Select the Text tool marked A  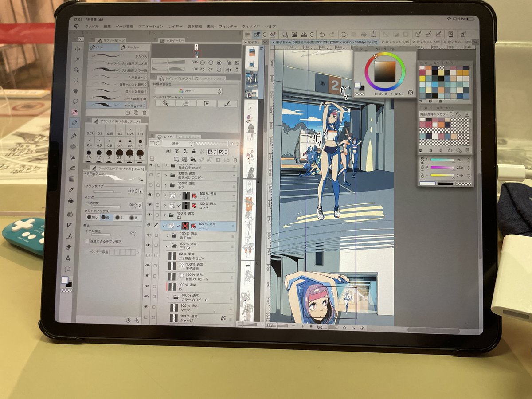point(68,258)
